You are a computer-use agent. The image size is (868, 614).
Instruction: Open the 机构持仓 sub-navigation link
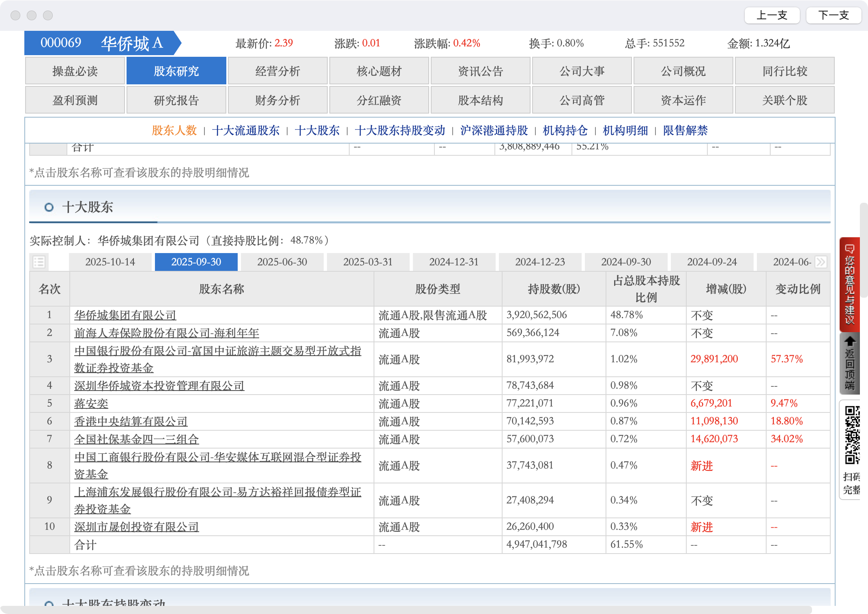pyautogui.click(x=565, y=131)
